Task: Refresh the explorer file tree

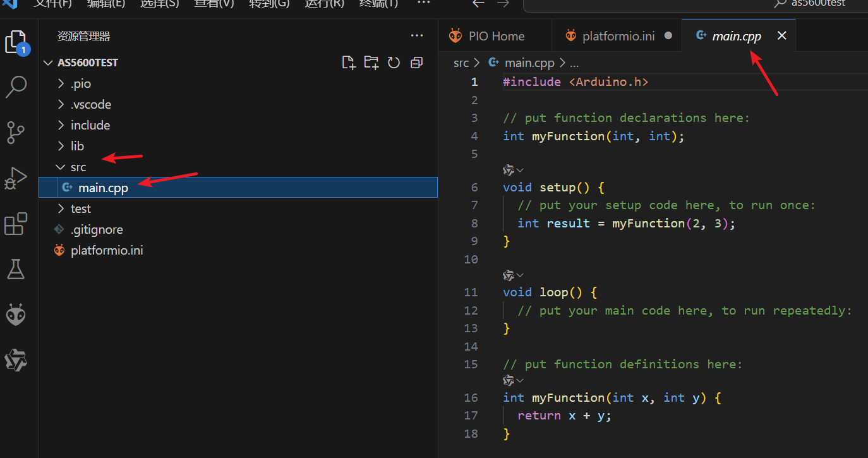Action: [394, 63]
